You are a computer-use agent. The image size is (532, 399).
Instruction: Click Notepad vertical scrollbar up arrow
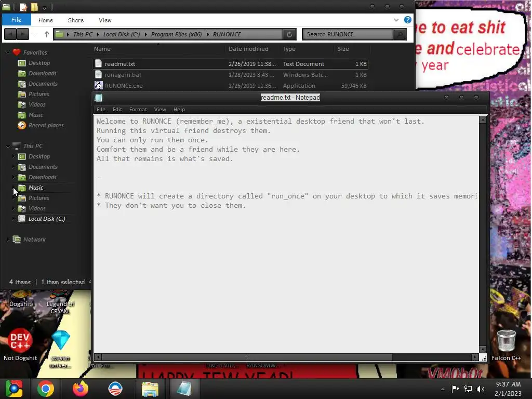483,119
